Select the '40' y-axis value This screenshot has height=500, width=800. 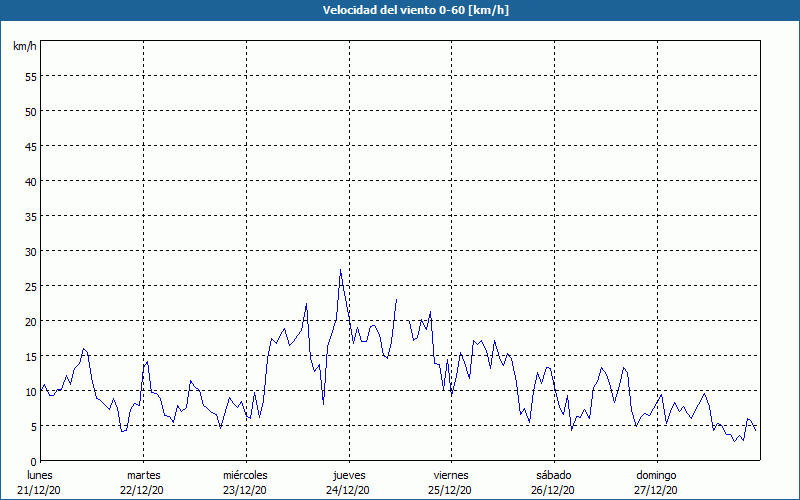point(31,182)
